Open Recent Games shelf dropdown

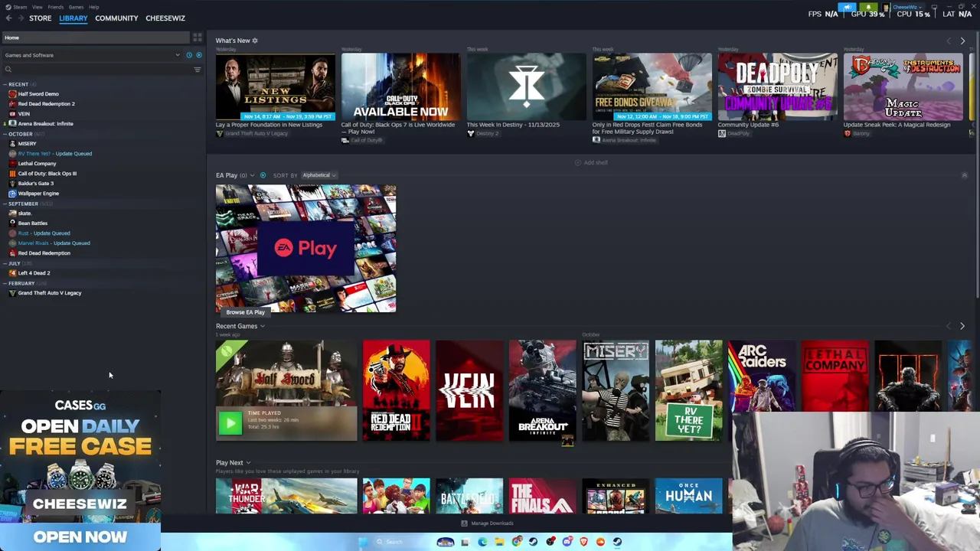click(x=263, y=326)
